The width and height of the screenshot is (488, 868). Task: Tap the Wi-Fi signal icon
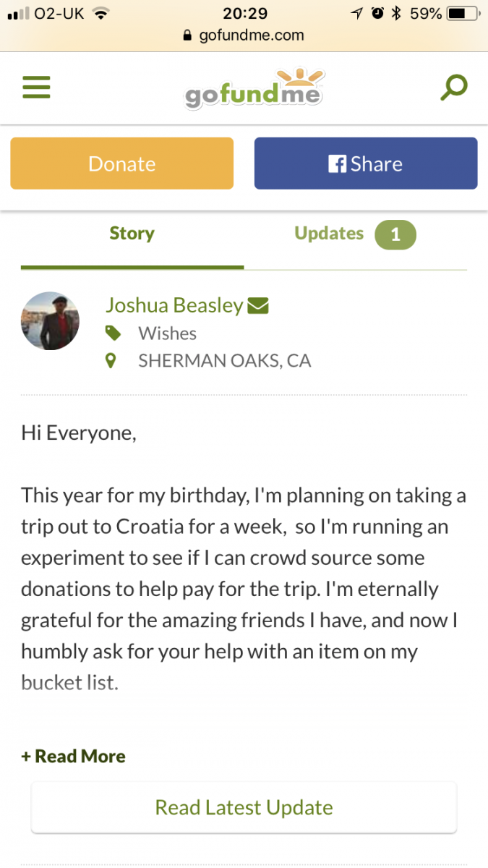tap(100, 13)
